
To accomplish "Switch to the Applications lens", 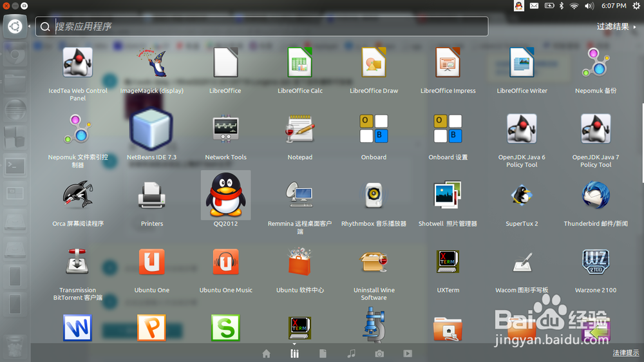I will [x=294, y=354].
